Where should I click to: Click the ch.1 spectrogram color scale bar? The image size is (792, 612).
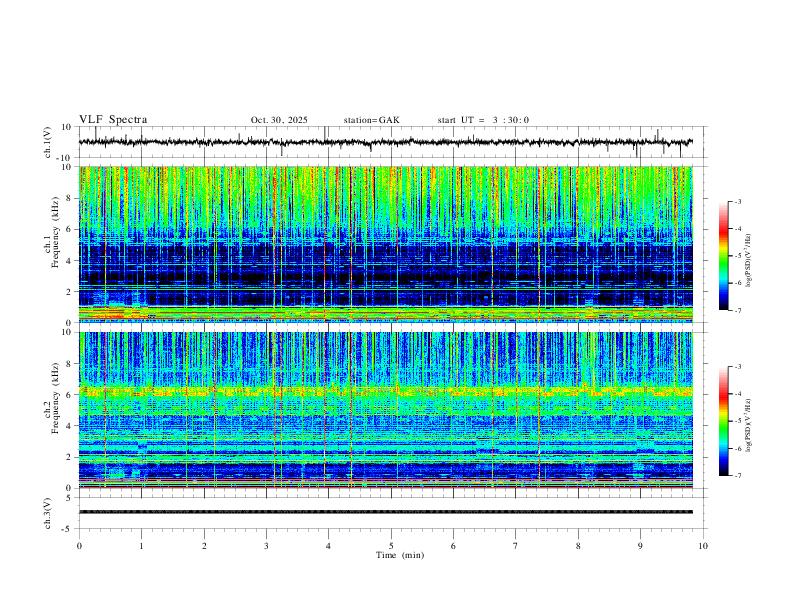point(723,256)
